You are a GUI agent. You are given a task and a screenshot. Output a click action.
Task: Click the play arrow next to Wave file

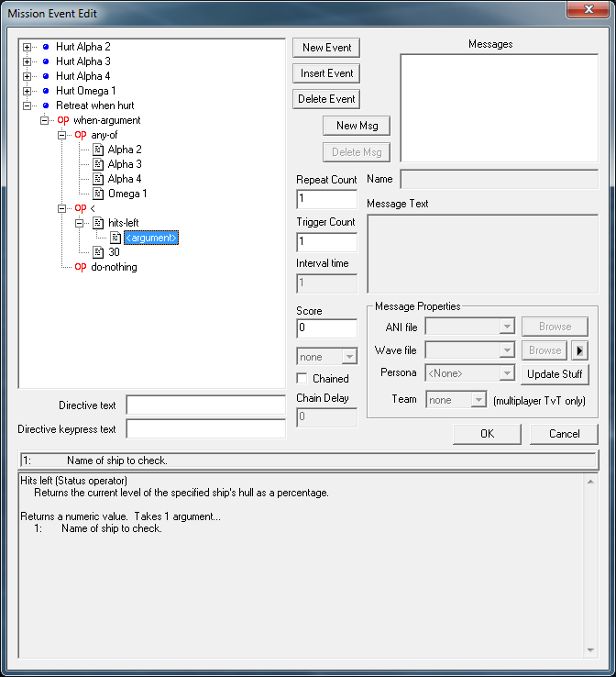click(x=578, y=350)
